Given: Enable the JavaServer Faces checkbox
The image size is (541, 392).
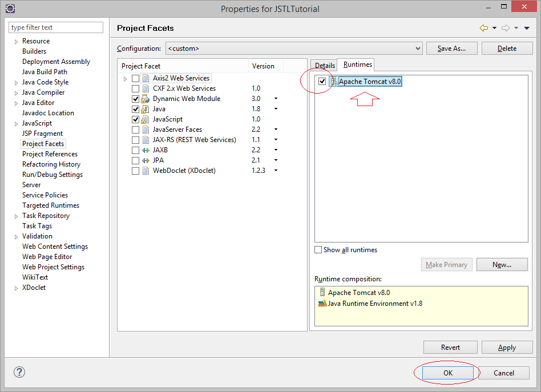Looking at the screenshot, I should 136,130.
